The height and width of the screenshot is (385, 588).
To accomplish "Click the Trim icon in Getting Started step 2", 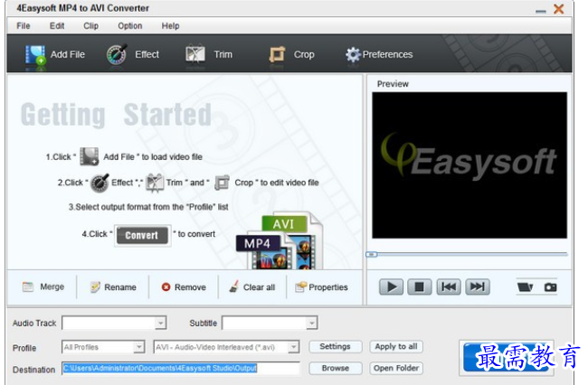I will (x=155, y=183).
